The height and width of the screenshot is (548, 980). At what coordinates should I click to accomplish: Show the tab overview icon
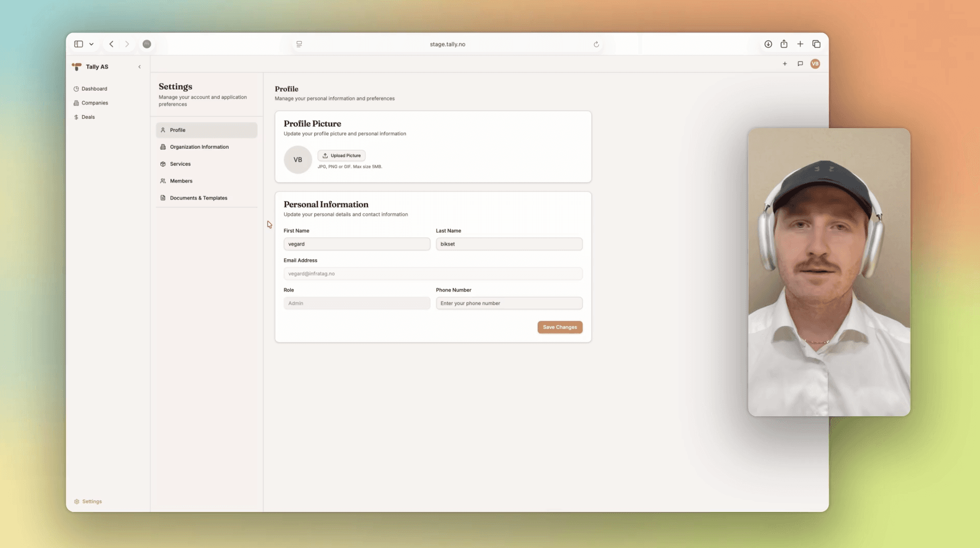816,44
